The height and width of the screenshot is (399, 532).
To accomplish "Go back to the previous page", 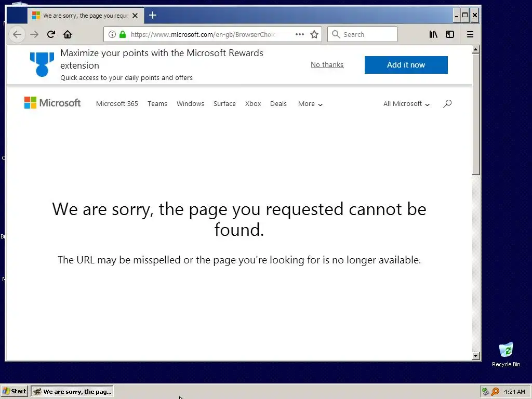I will click(x=17, y=34).
